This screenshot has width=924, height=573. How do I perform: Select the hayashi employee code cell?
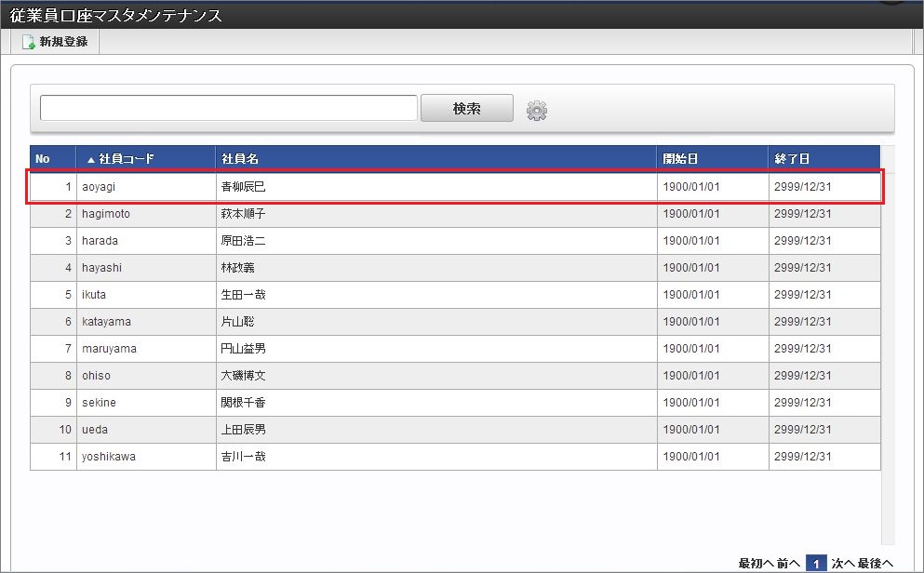(146, 268)
